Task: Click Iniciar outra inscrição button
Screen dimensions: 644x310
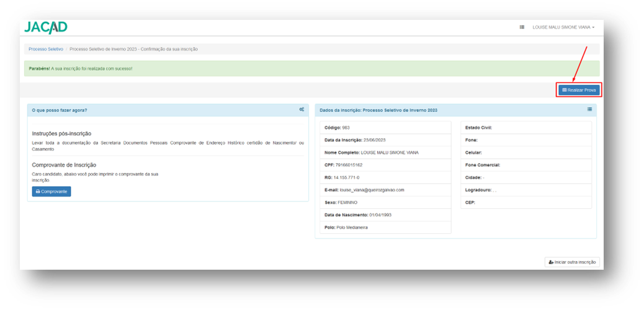Action: (x=572, y=262)
